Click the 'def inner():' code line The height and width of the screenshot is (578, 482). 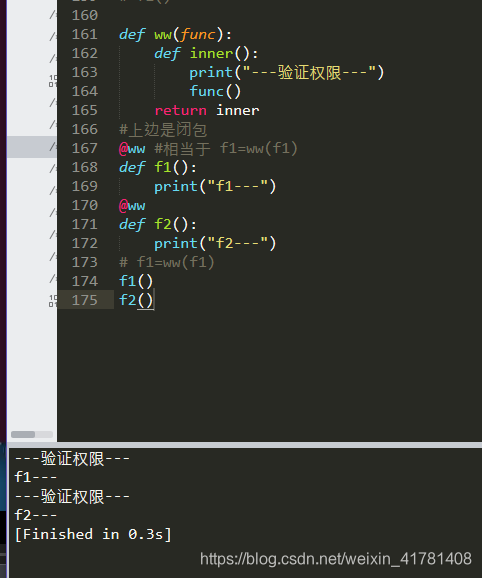[206, 53]
